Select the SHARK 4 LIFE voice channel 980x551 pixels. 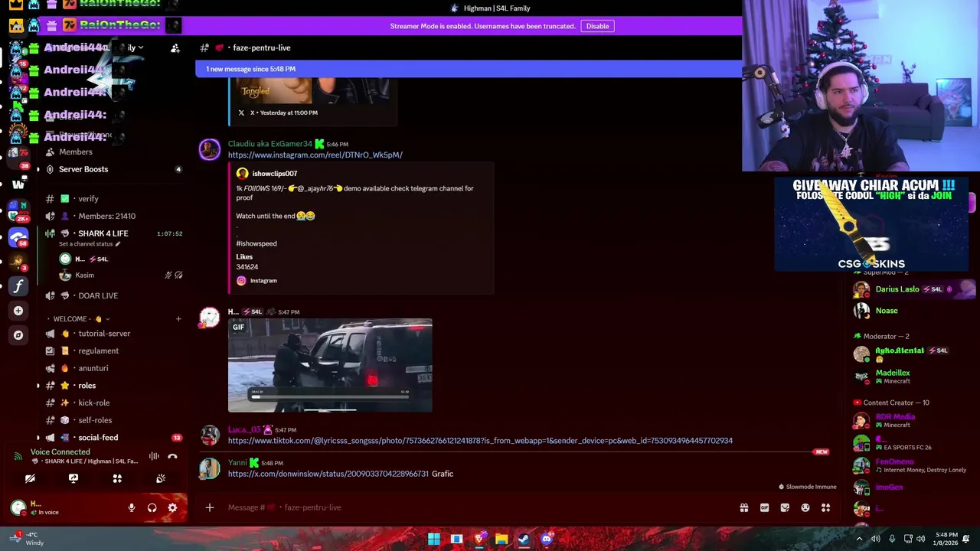click(103, 233)
